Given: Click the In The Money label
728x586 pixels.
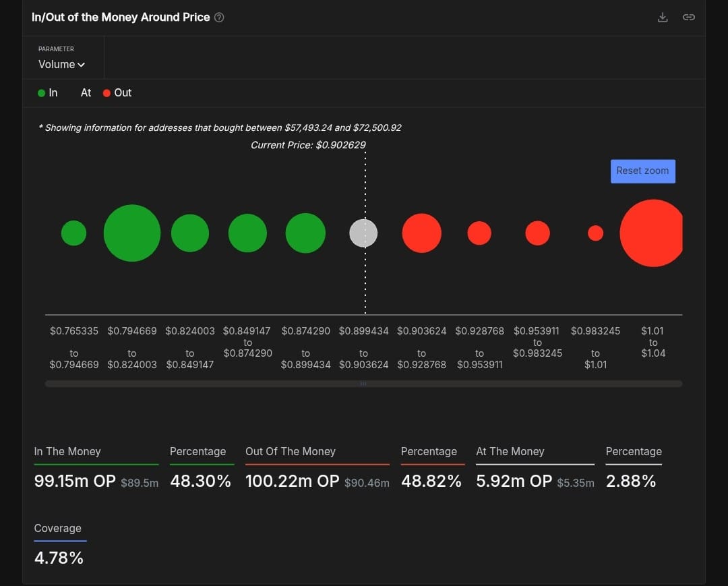Looking at the screenshot, I should coord(67,452).
